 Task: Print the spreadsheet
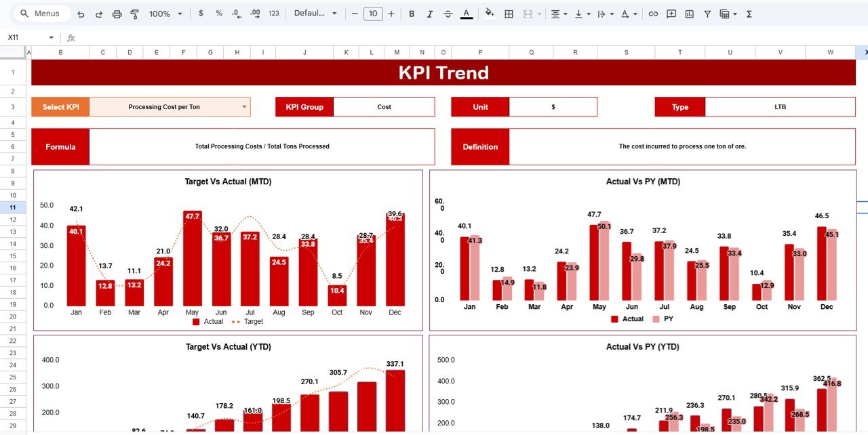117,14
